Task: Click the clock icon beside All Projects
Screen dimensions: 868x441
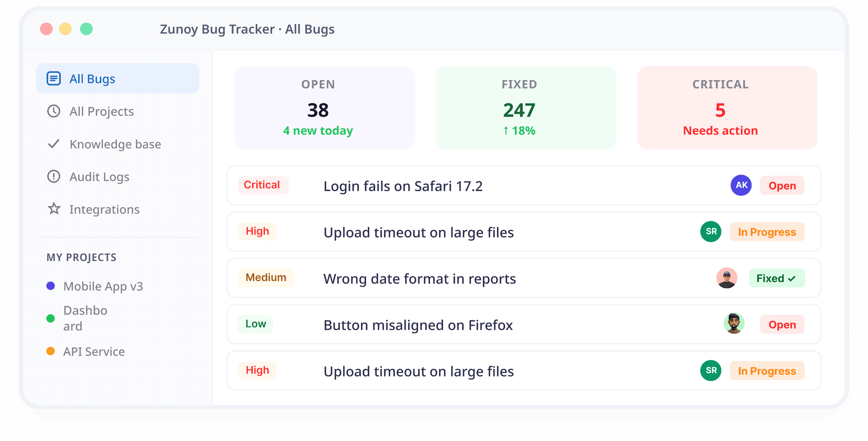Action: [54, 111]
